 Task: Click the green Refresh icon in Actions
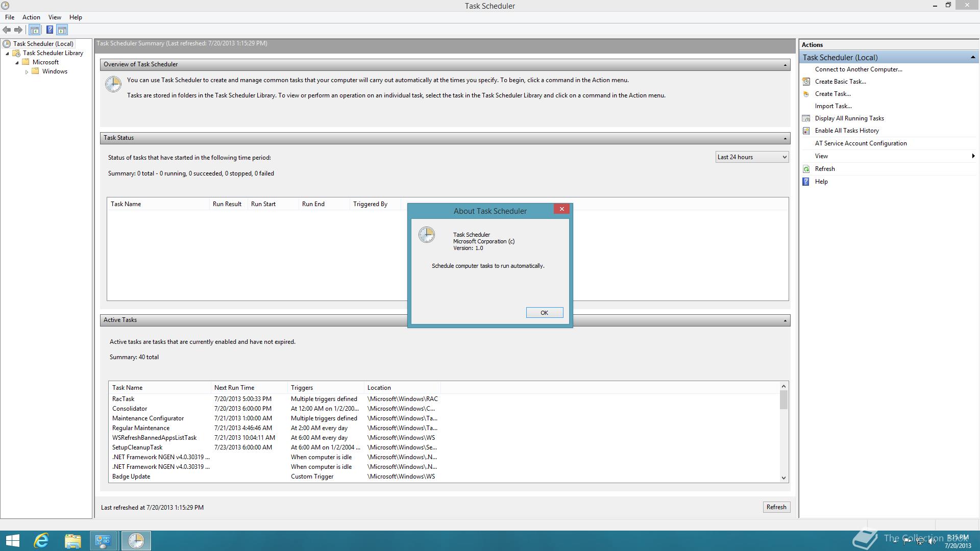[806, 169]
